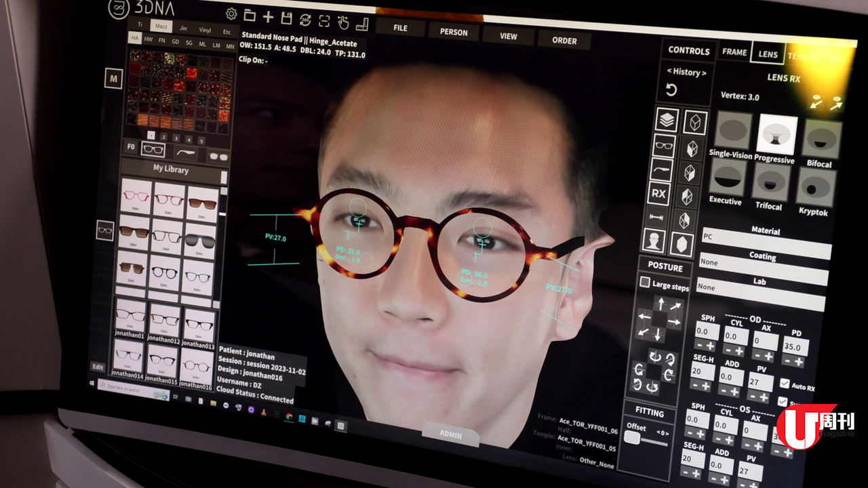Click the face scan frame icon
The width and height of the screenshot is (868, 488).
click(x=324, y=21)
